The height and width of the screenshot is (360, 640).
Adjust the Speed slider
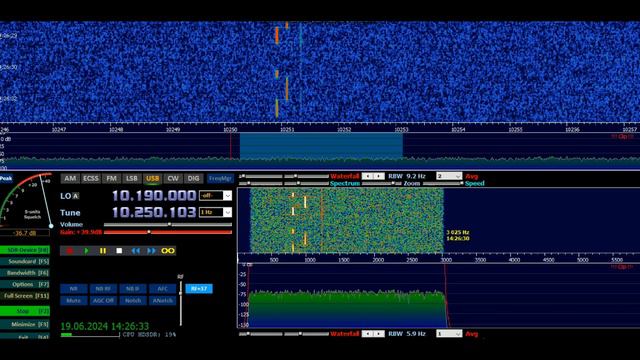click(442, 183)
